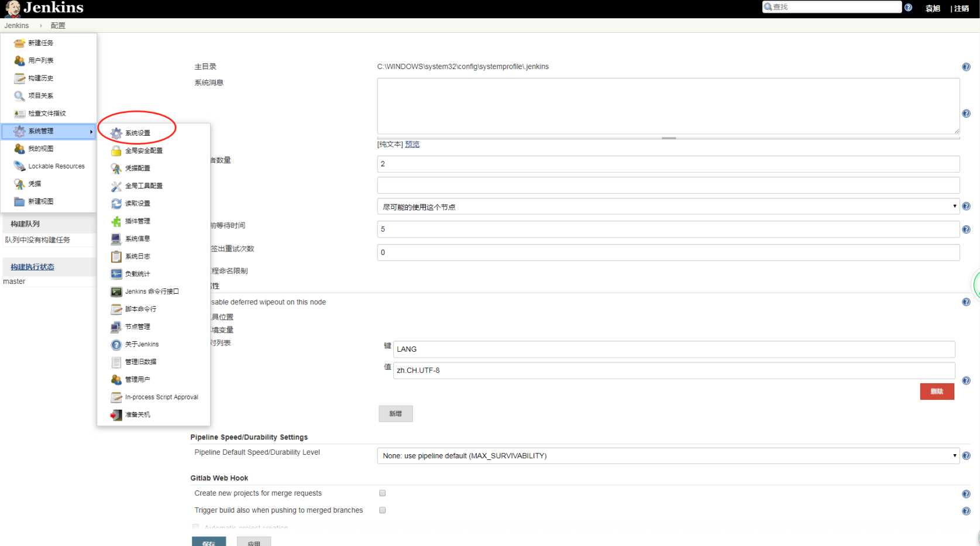The image size is (980, 546).
Task: Click the Jenkins 命令行接口 terminal icon
Action: (x=116, y=291)
